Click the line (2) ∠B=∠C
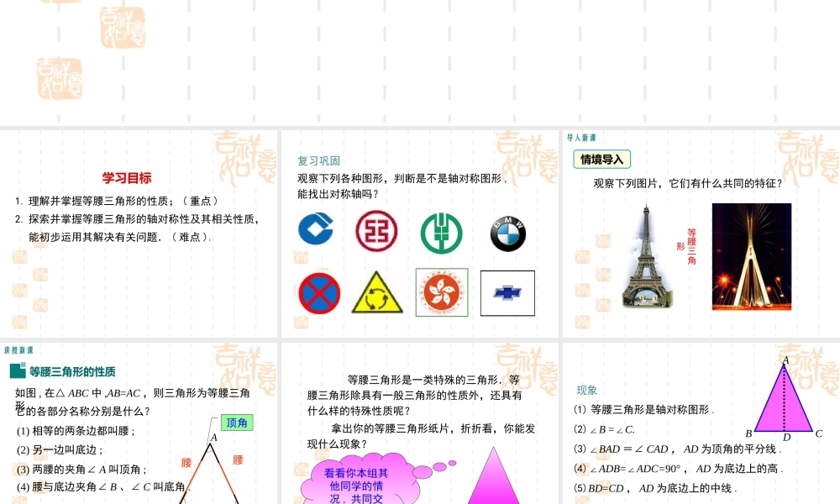The image size is (840, 504). click(604, 429)
